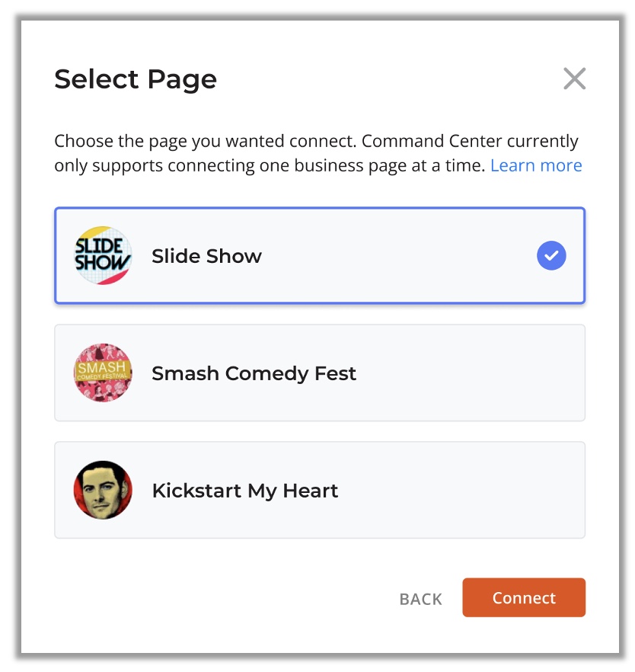The height and width of the screenshot is (672, 635).
Task: Select the Smash Comedy Fest page option
Action: [320, 373]
